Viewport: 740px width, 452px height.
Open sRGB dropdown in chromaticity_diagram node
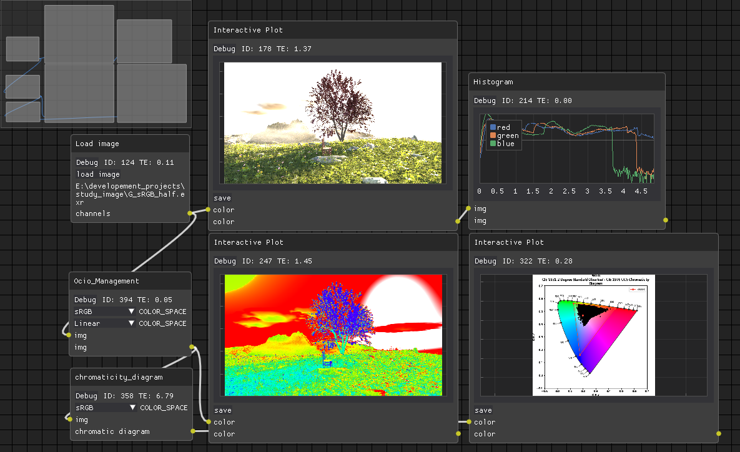[x=106, y=408]
